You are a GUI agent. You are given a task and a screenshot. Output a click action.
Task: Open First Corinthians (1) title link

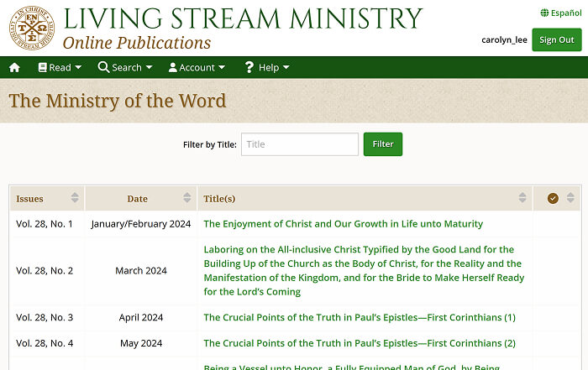pos(360,318)
